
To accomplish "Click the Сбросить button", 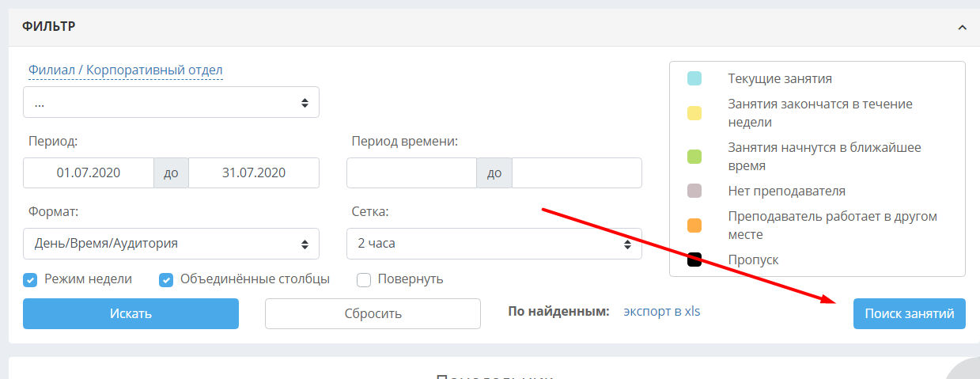I will coord(373,313).
